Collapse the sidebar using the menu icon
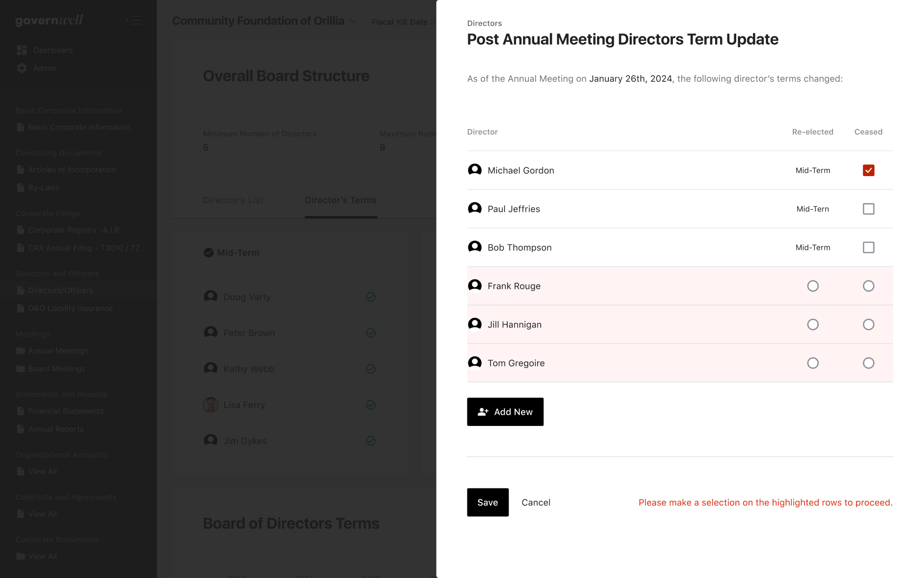 pos(134,20)
